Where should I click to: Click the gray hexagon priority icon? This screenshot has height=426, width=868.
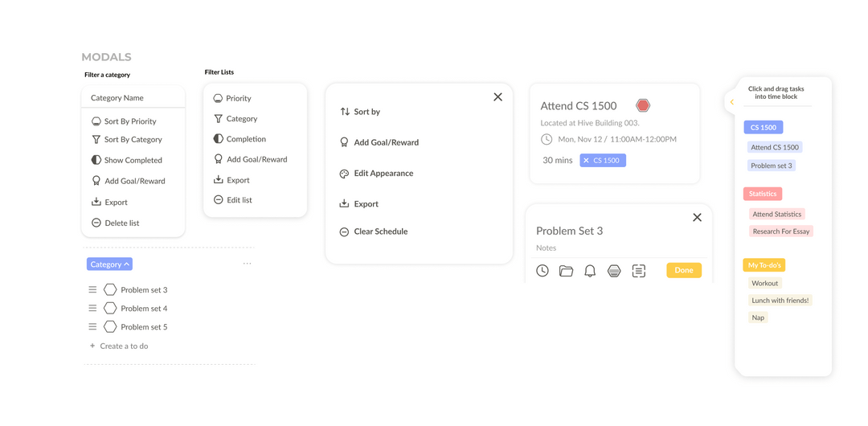(x=614, y=271)
